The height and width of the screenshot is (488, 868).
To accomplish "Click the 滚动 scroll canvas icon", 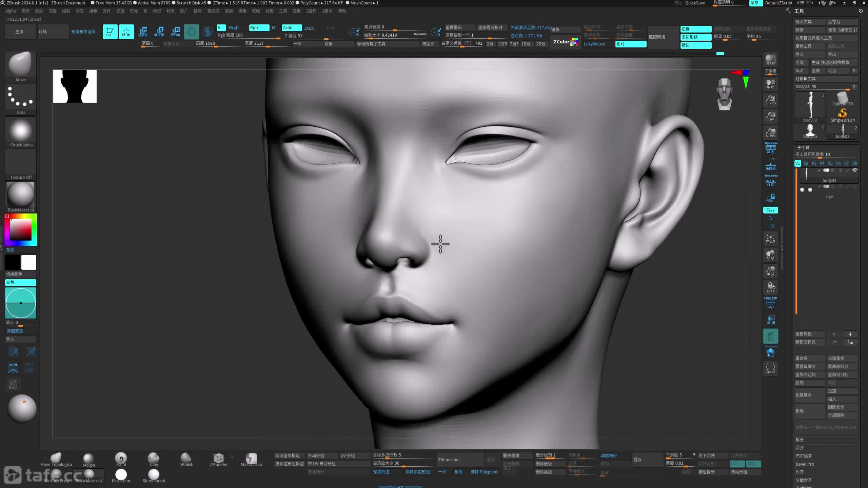I will pyautogui.click(x=770, y=84).
